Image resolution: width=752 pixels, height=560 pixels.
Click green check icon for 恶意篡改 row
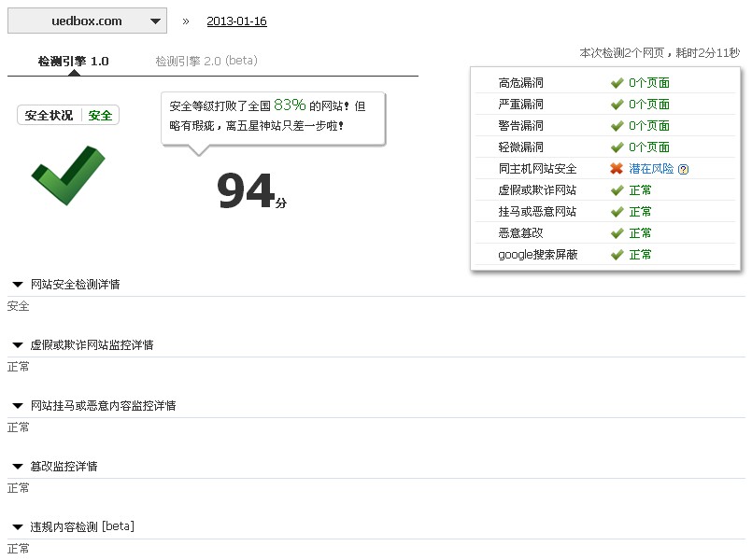[617, 233]
